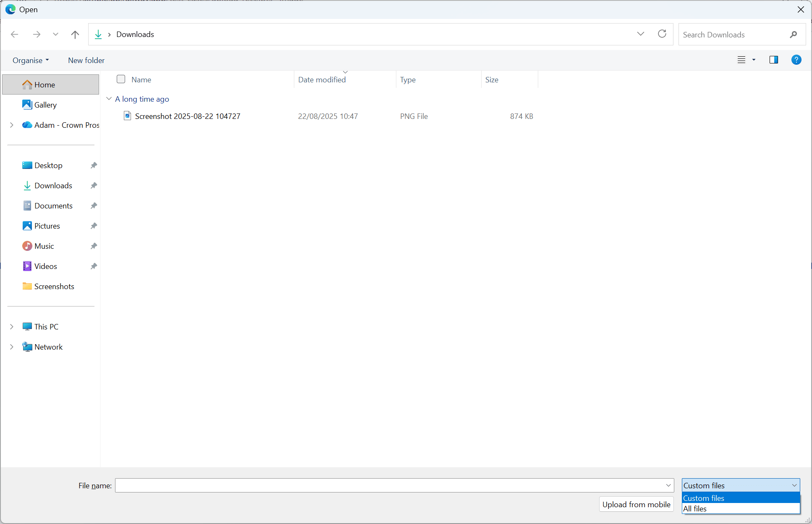Select the Screenshot 2025-08-22 104727 file

(x=188, y=116)
